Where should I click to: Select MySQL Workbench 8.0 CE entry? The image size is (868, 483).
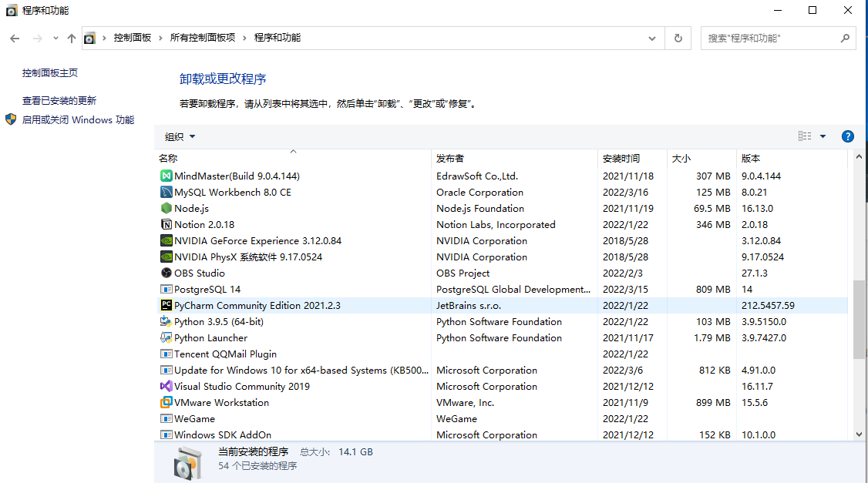tap(233, 192)
